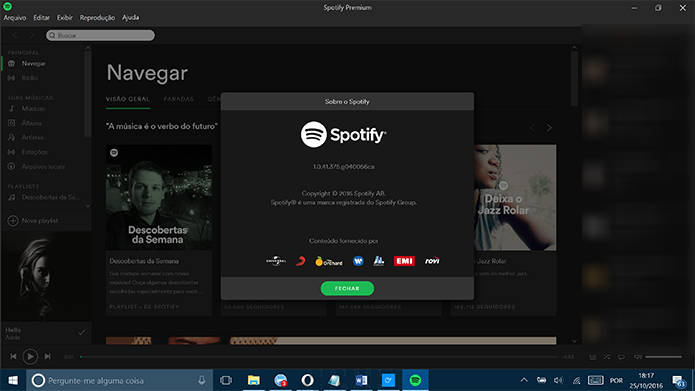Open the touch keyboard tray icon
Screen dimensions: 695x391
[x=595, y=380]
